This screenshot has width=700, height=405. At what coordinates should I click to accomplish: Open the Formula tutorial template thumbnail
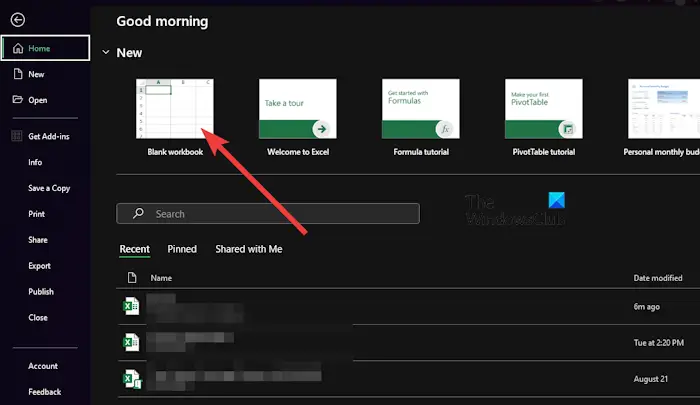coord(421,109)
